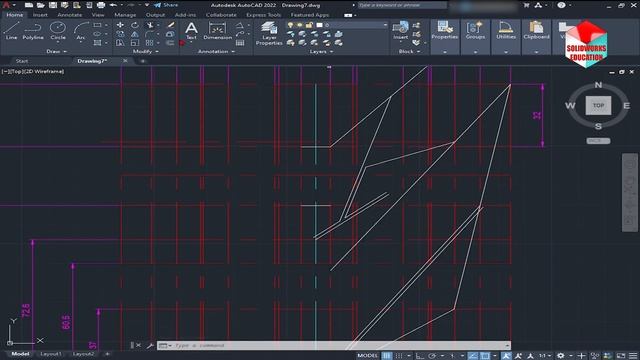
Task: Click the Mirror tool in Modify
Action: click(x=135, y=34)
